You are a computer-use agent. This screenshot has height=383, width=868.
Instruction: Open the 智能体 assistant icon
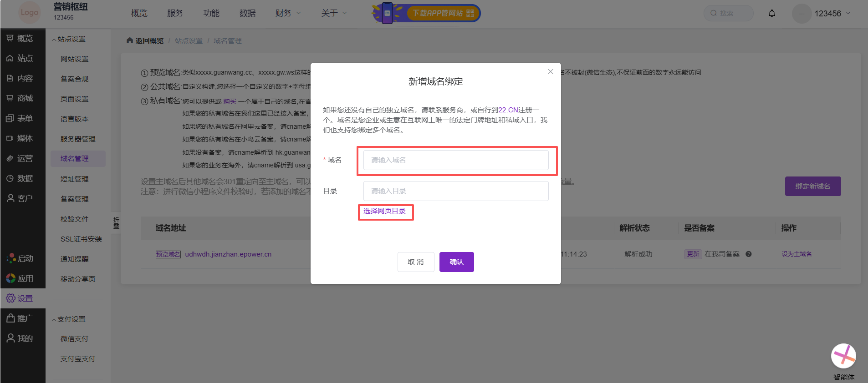[843, 356]
